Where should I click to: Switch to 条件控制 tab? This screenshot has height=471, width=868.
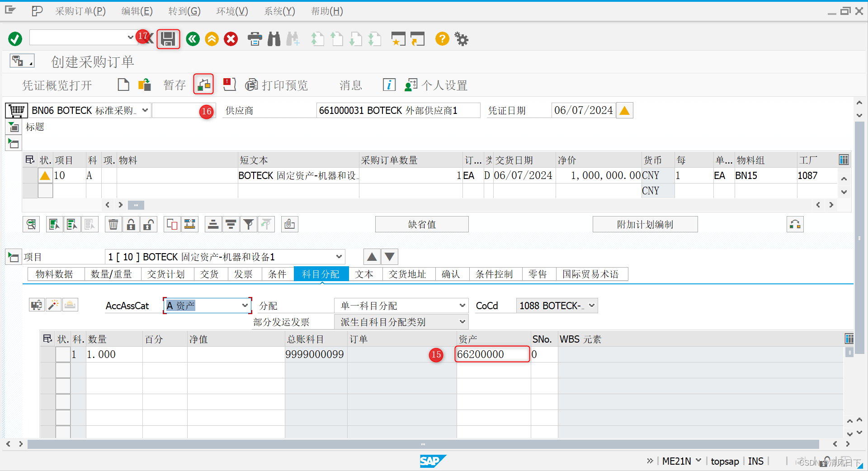click(494, 274)
